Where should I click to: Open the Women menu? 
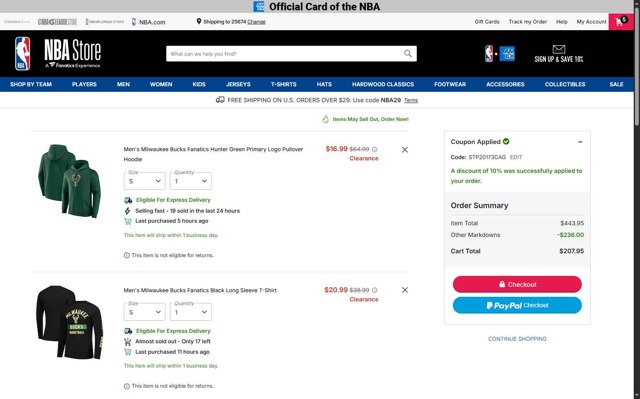pos(161,84)
